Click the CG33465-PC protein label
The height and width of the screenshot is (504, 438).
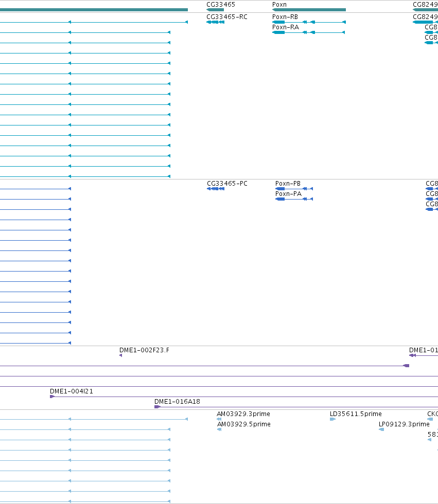(x=227, y=183)
